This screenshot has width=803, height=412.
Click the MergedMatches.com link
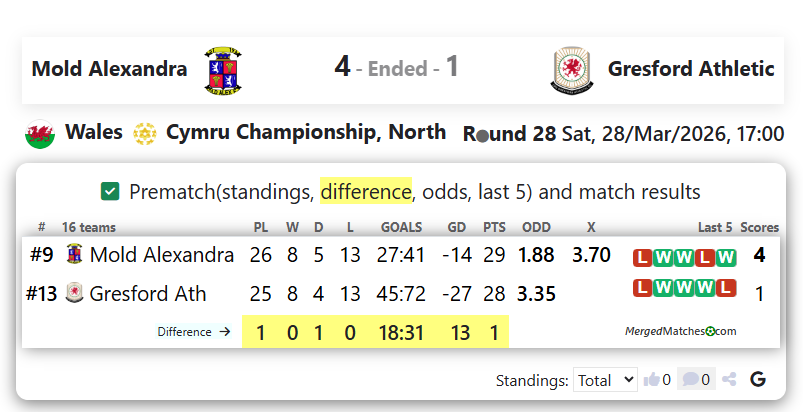coord(681,331)
